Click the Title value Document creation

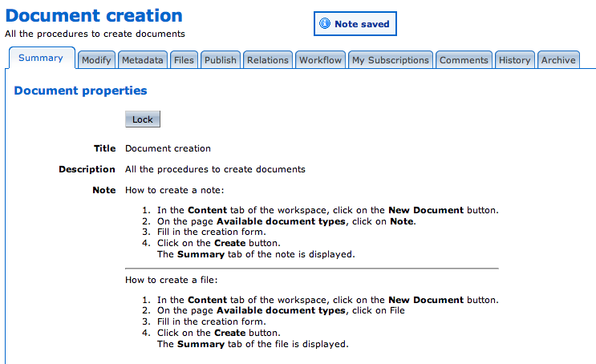[x=168, y=148]
